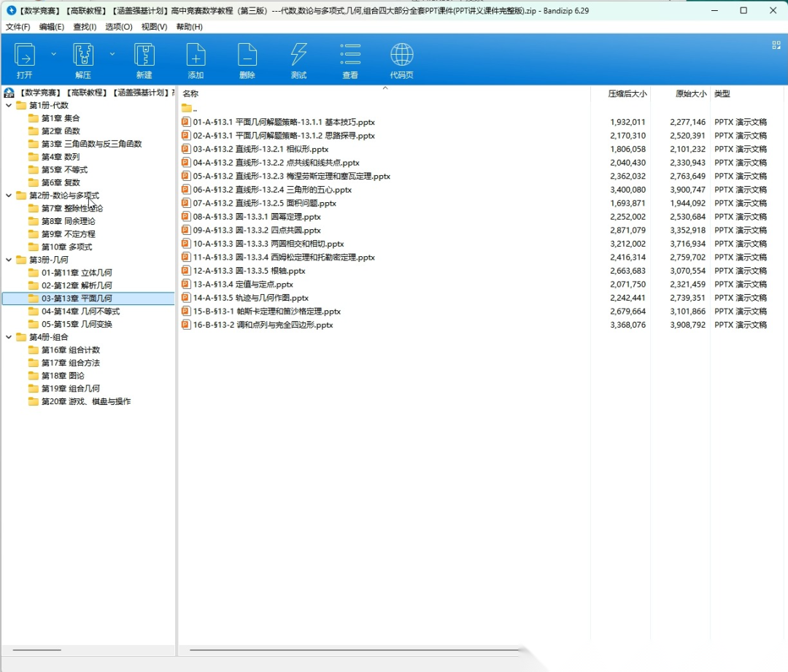Select file 06-A-§13.2 三角形的五心.pptx

pyautogui.click(x=272, y=190)
